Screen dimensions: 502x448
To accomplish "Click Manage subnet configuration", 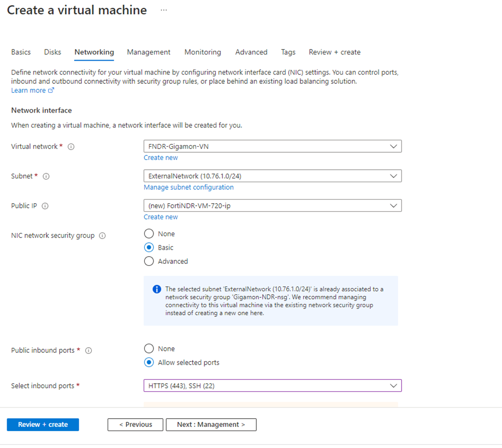I will point(188,187).
